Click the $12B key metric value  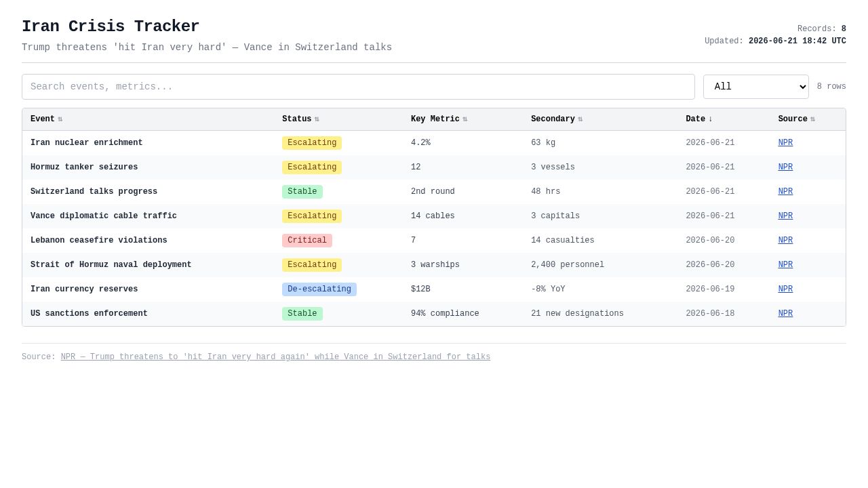tap(420, 289)
